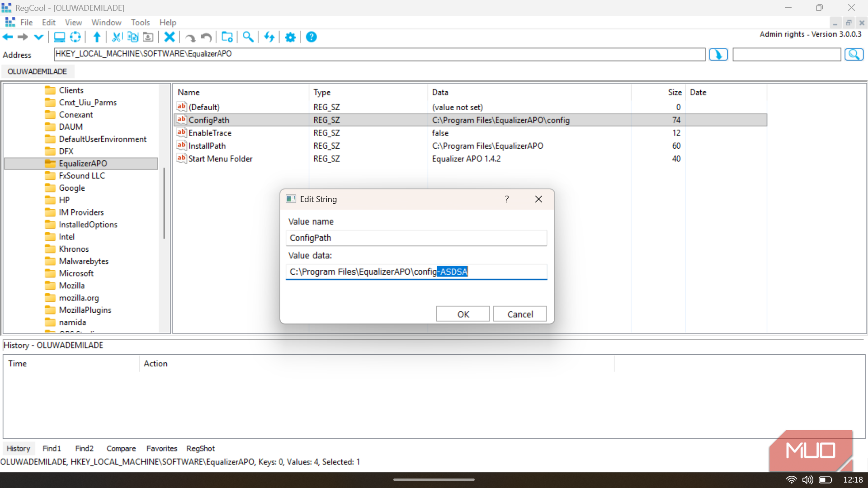
Task: Click the Edit String help question mark
Action: point(507,199)
